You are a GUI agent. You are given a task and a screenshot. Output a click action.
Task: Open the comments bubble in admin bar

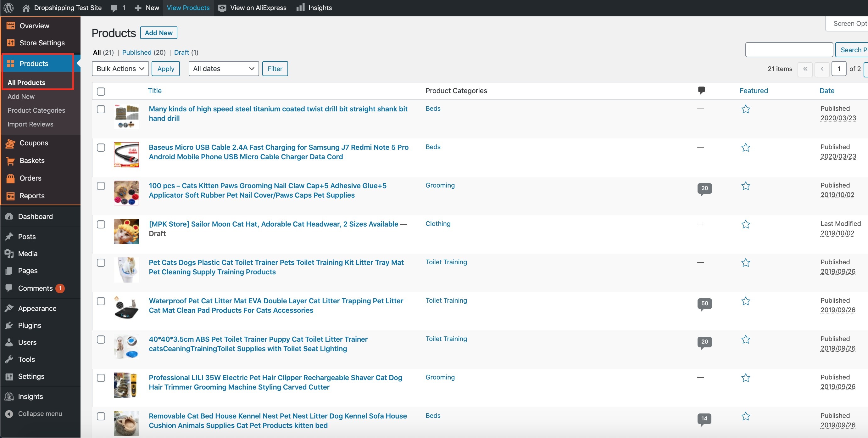(118, 8)
